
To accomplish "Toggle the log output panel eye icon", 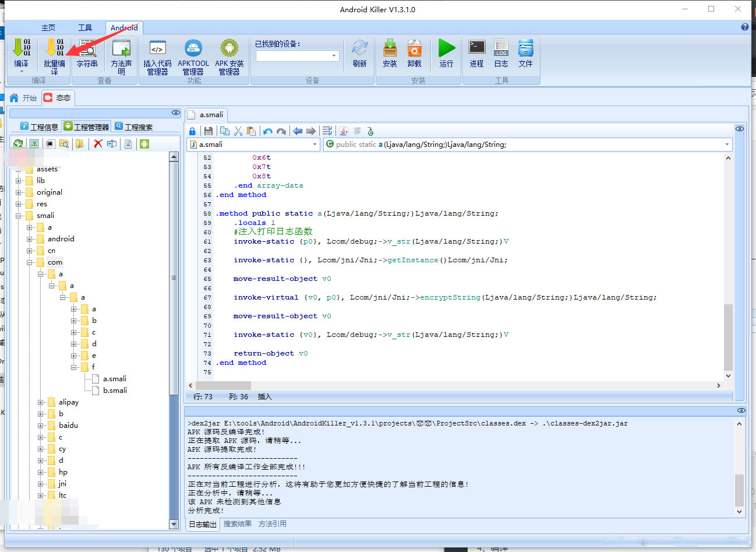I will click(741, 410).
